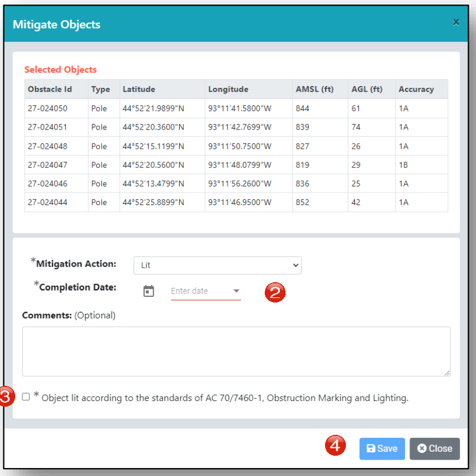The height and width of the screenshot is (476, 476).
Task: Expand the Enter date dropdown arrow
Action: 236,291
